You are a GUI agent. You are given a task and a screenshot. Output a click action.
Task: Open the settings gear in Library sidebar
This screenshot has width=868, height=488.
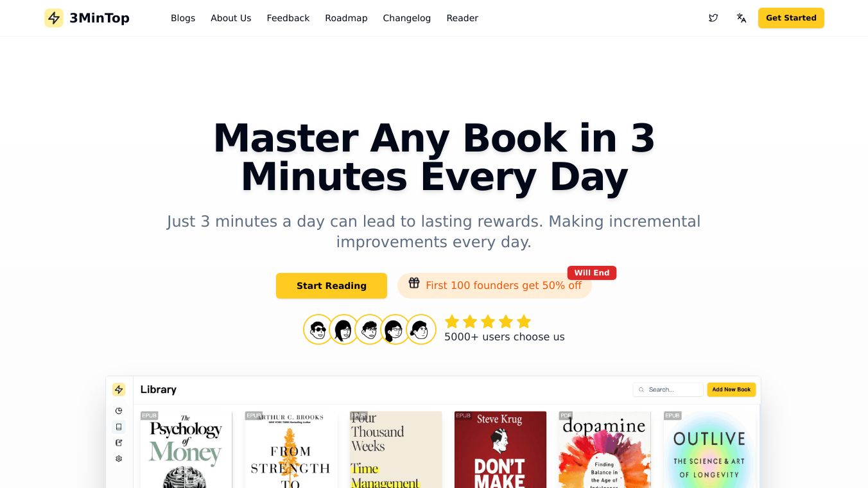[x=119, y=458]
